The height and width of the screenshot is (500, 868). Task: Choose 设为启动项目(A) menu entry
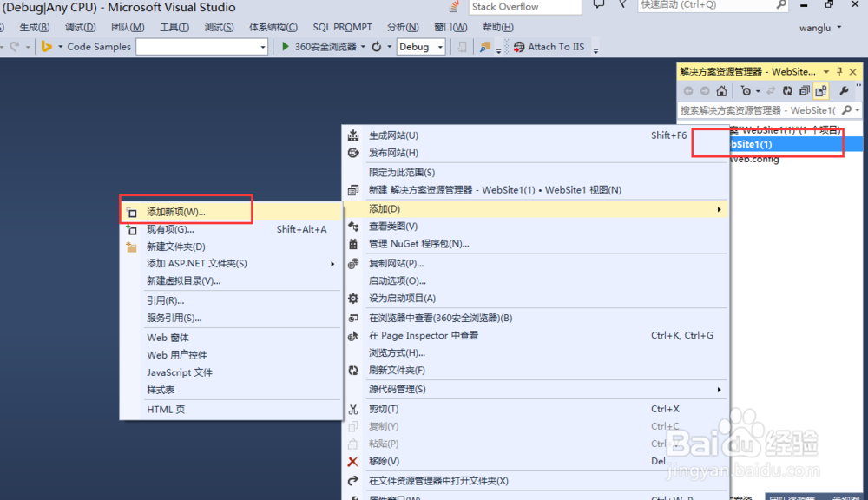coord(535,298)
